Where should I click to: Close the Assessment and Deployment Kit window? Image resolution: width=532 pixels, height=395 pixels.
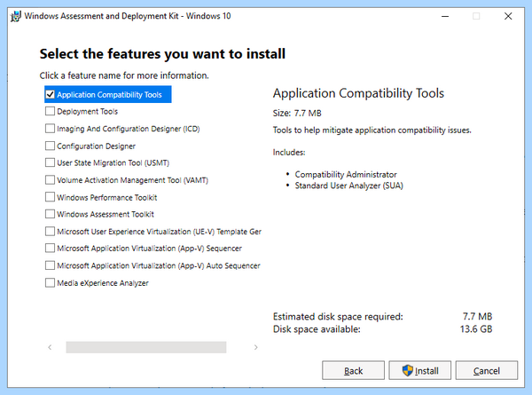(508, 16)
